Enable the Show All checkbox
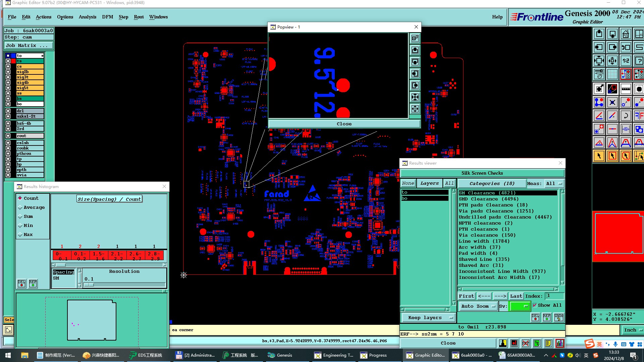 click(535, 305)
